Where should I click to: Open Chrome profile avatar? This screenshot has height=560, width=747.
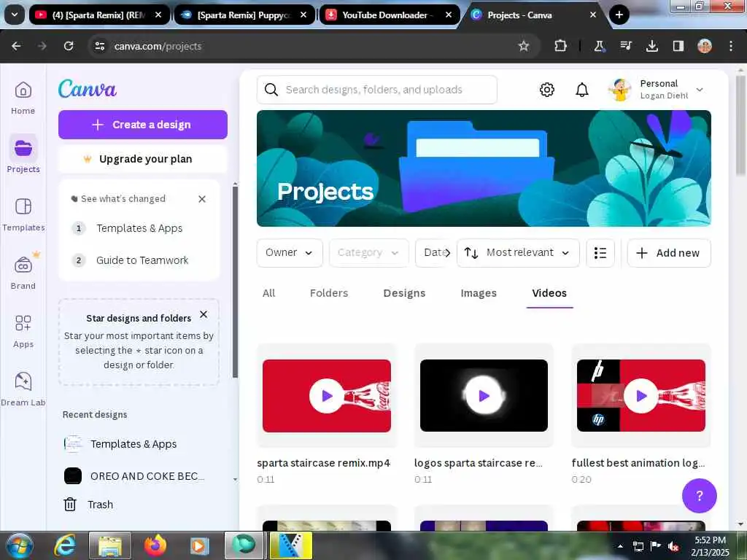pos(705,46)
